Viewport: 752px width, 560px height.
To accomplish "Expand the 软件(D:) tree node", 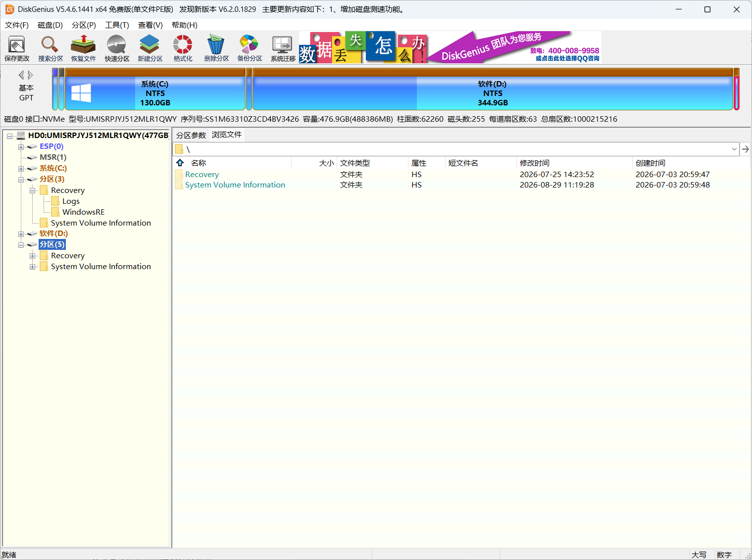I will click(21, 233).
